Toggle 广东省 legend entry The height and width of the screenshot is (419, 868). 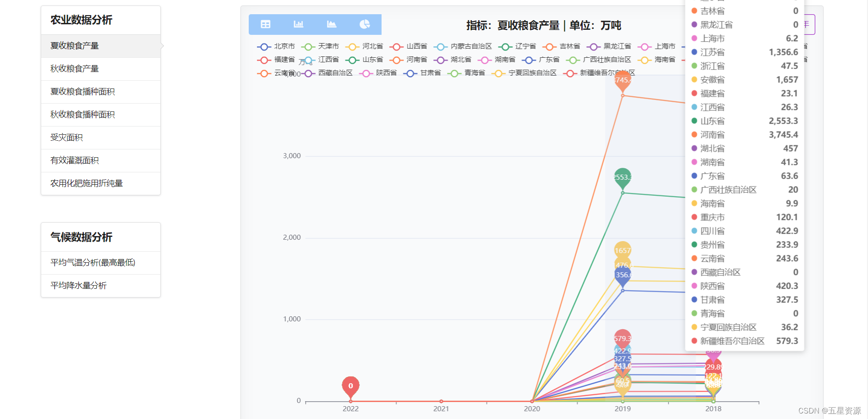pyautogui.click(x=540, y=60)
